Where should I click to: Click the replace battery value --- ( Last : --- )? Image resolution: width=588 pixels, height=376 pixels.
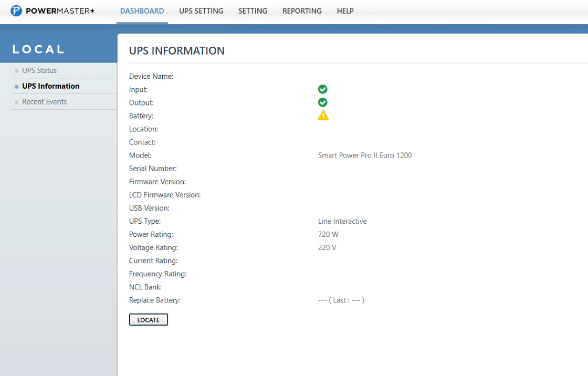341,300
